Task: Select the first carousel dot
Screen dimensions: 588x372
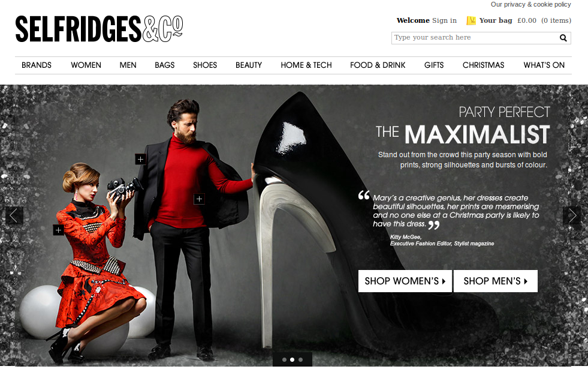Action: [284, 359]
